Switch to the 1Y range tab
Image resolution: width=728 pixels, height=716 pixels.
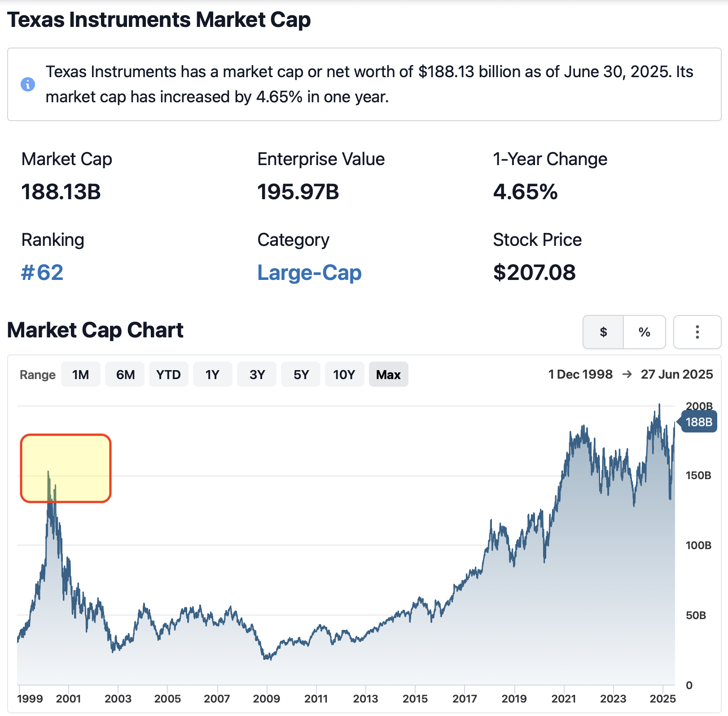point(212,374)
